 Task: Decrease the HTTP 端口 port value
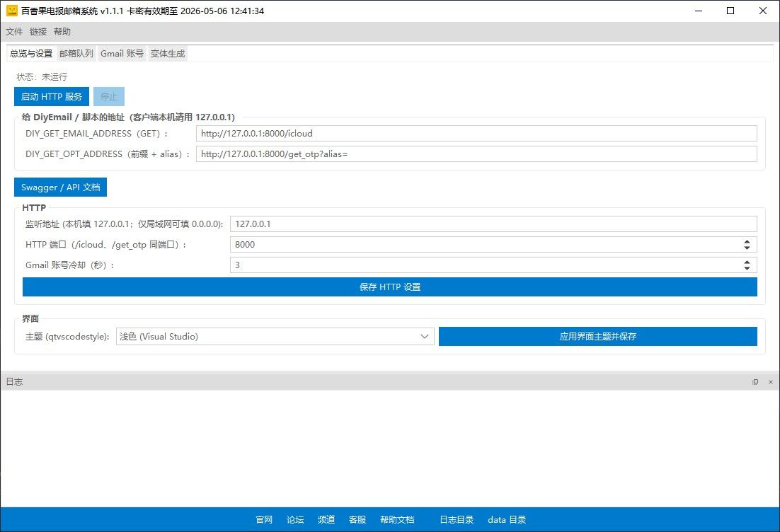[747, 248]
